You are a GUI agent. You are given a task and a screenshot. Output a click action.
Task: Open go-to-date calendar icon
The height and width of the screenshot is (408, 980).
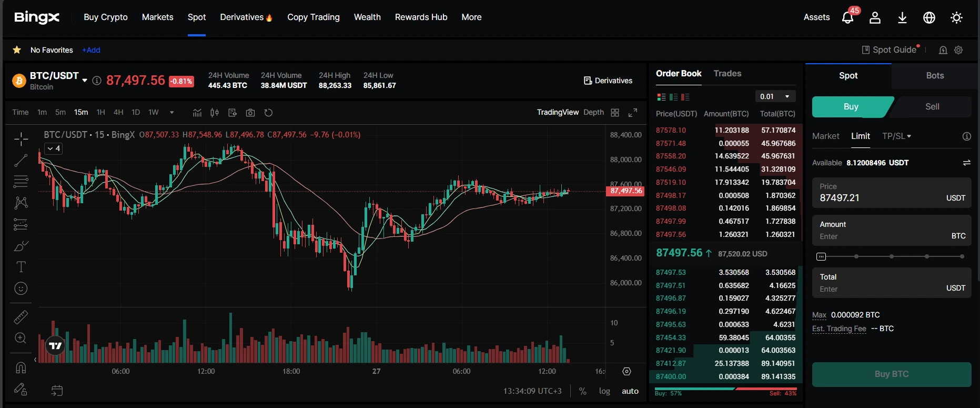tap(57, 391)
